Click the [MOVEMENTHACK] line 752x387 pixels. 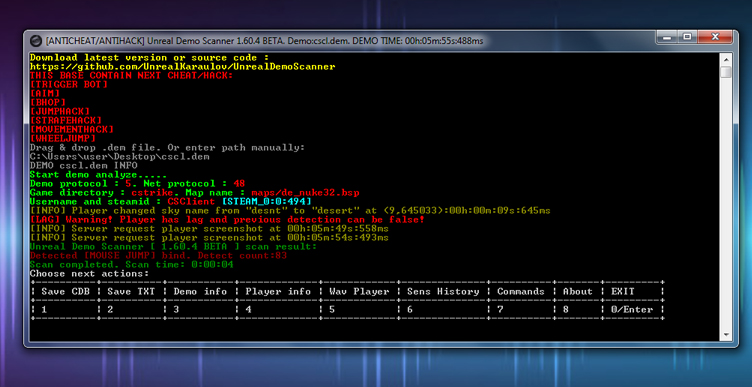click(x=72, y=129)
